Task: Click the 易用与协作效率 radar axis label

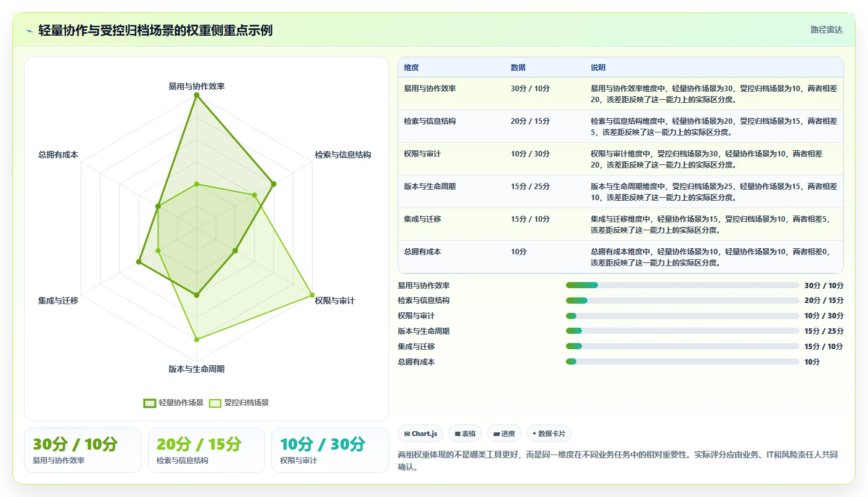Action: [197, 86]
